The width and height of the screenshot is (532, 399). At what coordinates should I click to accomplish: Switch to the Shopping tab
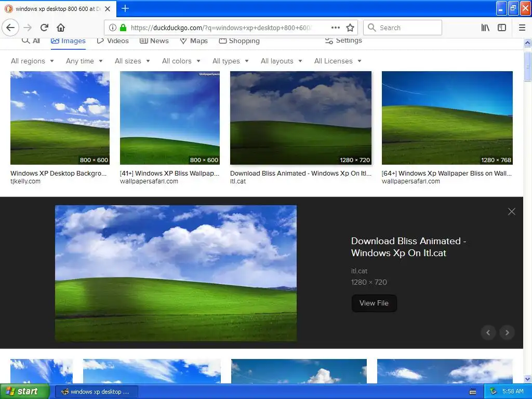(x=239, y=41)
